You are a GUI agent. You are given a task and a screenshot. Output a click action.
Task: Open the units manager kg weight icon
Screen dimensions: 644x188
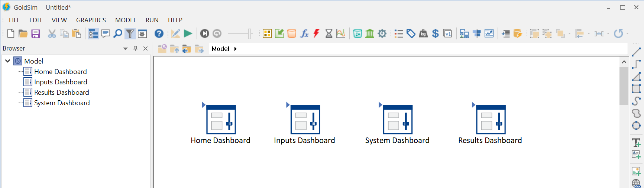pyautogui.click(x=423, y=34)
